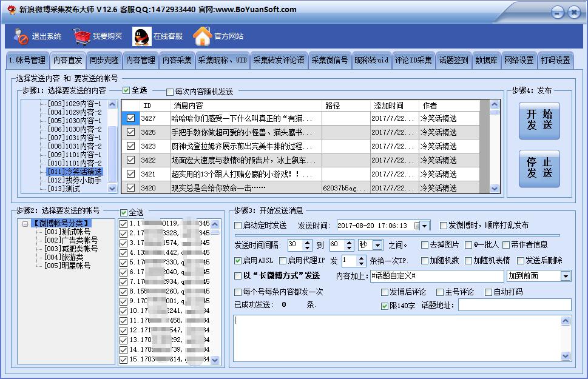Increase the interval maximum value 60

[x=349, y=243]
